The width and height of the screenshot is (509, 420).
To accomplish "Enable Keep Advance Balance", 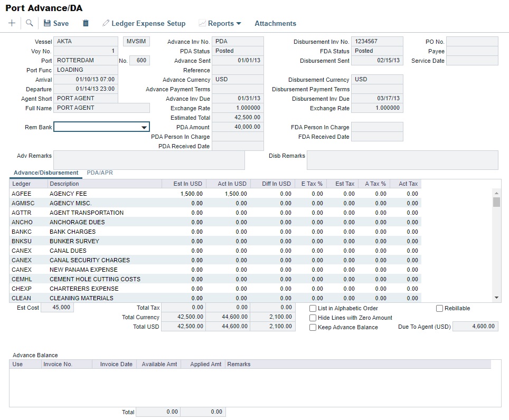I will click(313, 327).
